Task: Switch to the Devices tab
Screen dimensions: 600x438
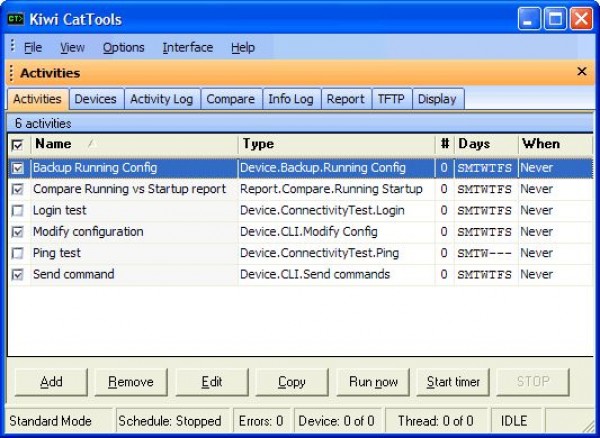Action: point(96,99)
